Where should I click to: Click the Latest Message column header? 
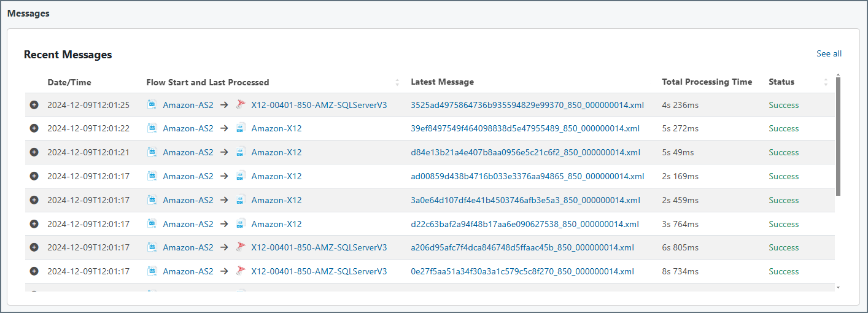(x=442, y=82)
